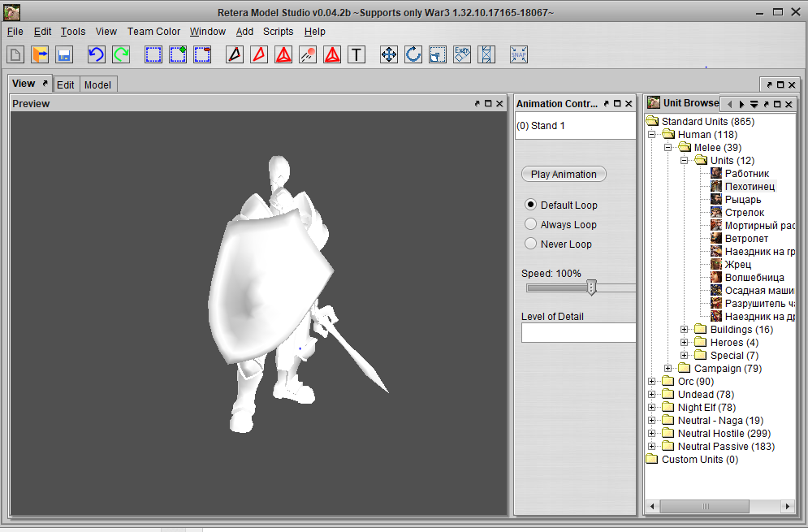Switch to the Model tab

click(x=97, y=84)
